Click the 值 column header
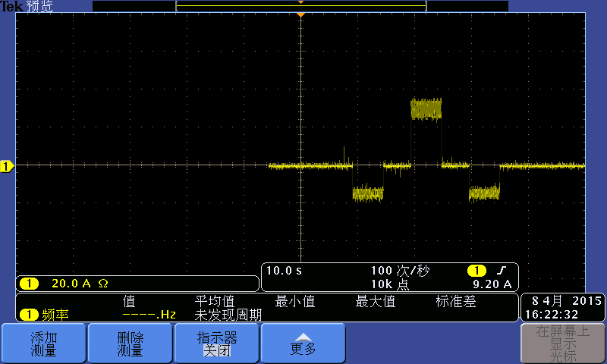 point(129,301)
